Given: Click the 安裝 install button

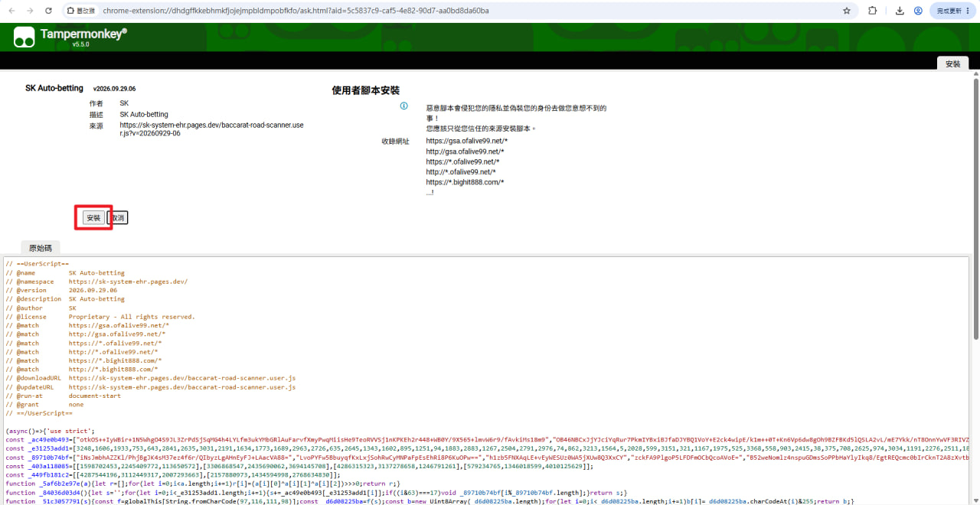Looking at the screenshot, I should tap(93, 218).
